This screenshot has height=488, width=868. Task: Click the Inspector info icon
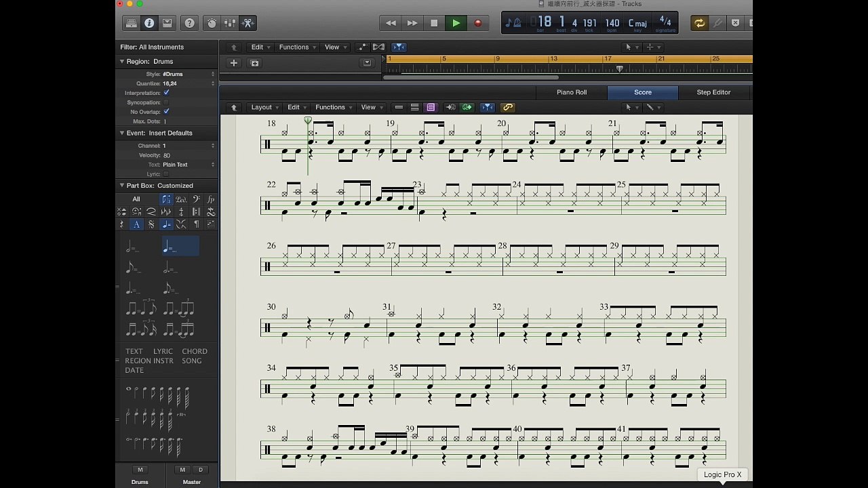pos(149,23)
